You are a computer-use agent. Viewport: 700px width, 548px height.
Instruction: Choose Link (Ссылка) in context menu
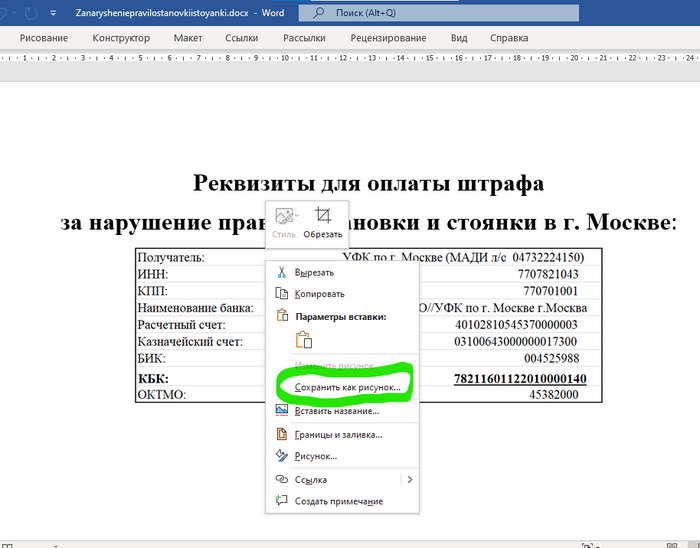point(311,480)
